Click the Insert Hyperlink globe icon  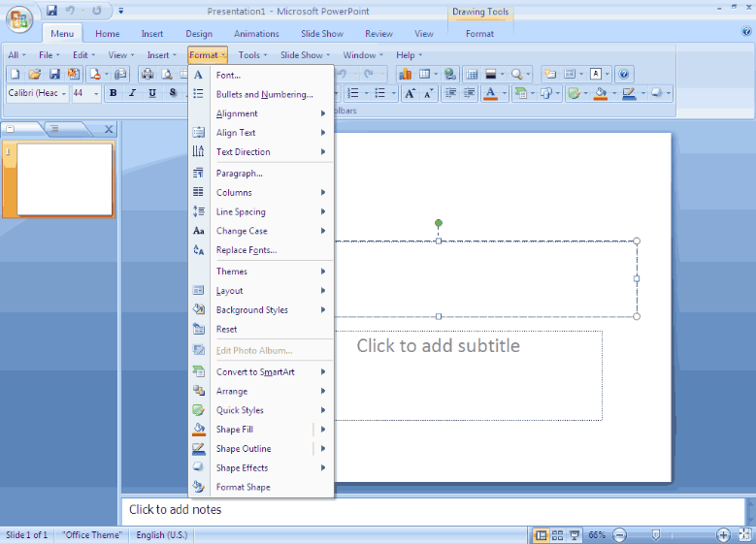(450, 75)
